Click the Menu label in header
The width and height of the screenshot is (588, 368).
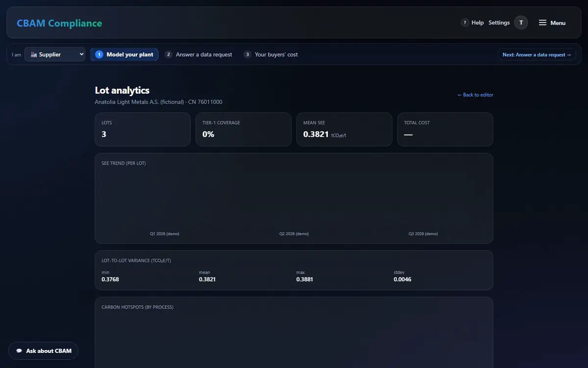pyautogui.click(x=558, y=23)
